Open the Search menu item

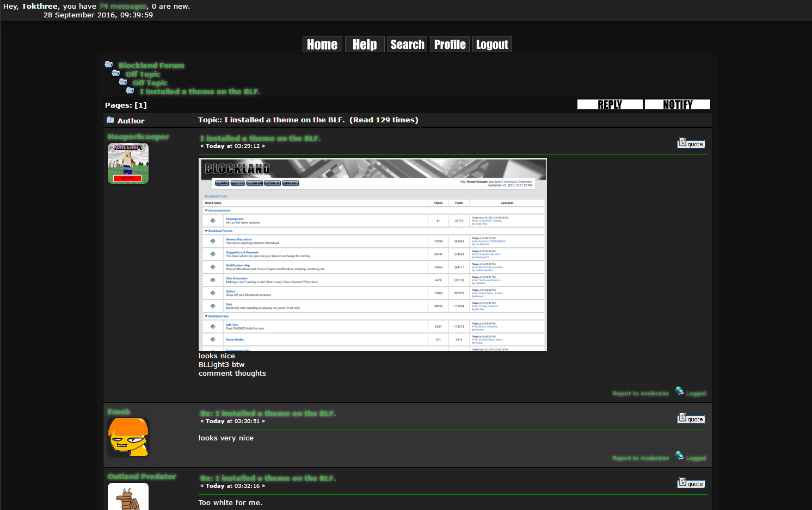click(408, 45)
